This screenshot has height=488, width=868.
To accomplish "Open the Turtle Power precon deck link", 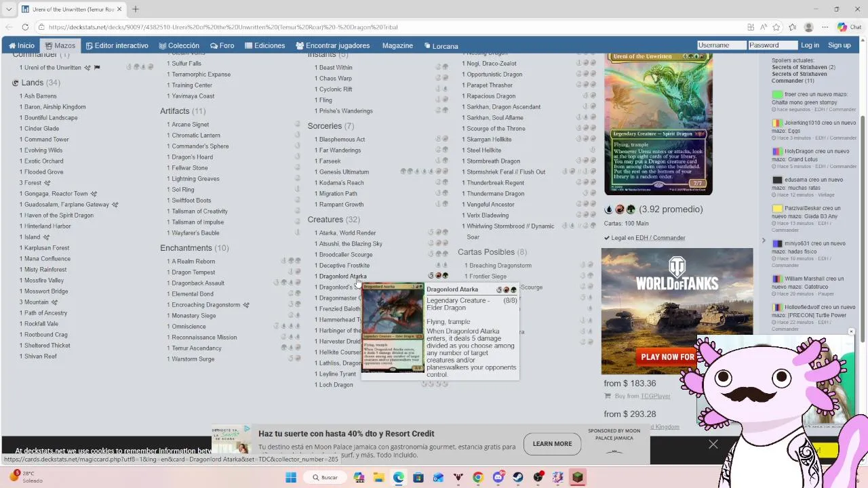I will pos(809,315).
